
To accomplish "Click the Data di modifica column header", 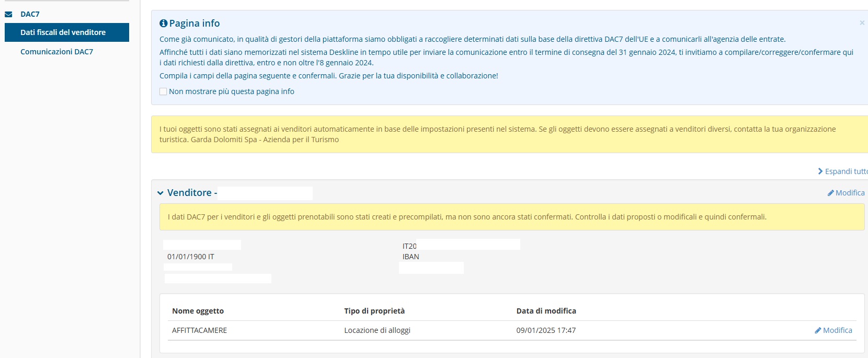I will pos(546,311).
